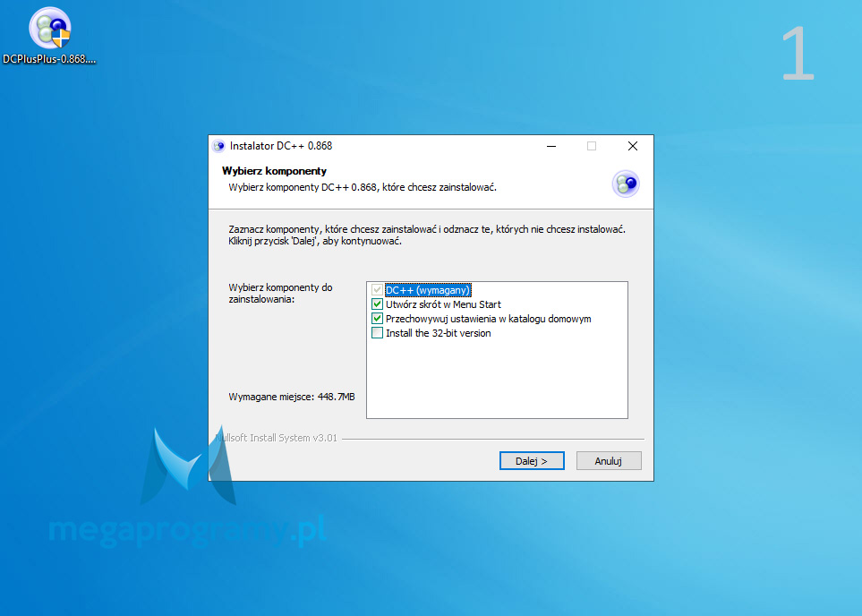Minimize the Instalator DC++ window
The image size is (862, 616).
551,146
